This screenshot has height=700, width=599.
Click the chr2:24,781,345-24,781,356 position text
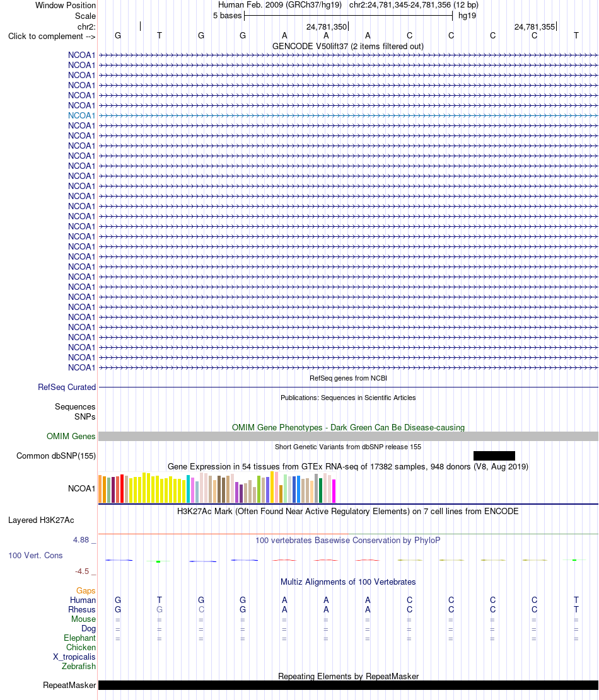pyautogui.click(x=414, y=5)
